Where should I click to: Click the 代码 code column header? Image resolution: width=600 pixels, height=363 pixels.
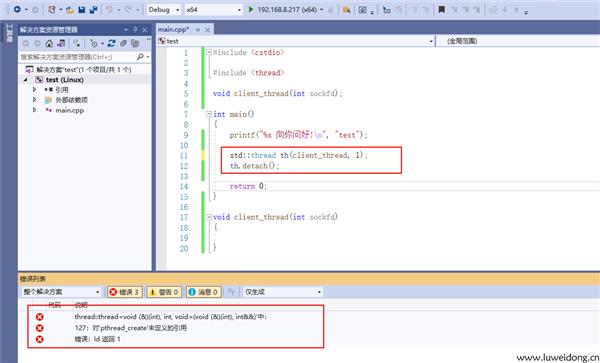pos(54,305)
